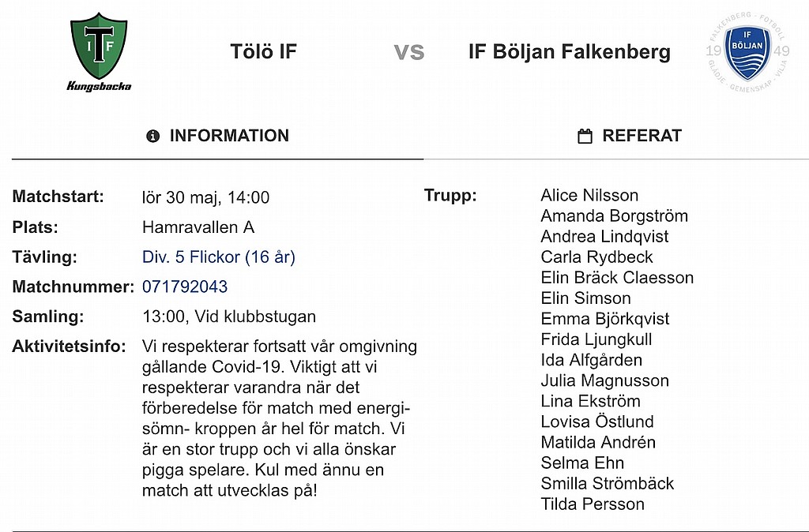Click squad member Elin Bräck Claesson

pos(617,278)
